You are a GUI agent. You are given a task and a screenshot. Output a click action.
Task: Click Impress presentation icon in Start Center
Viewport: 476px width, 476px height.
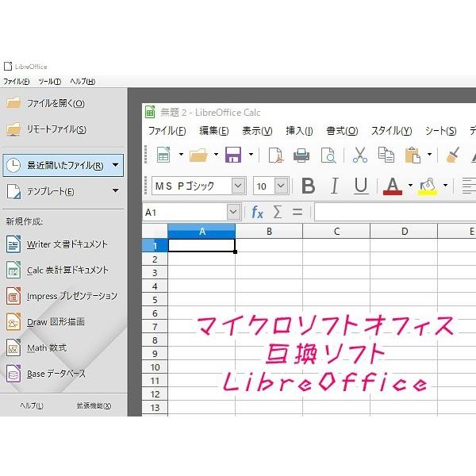pyautogui.click(x=13, y=296)
